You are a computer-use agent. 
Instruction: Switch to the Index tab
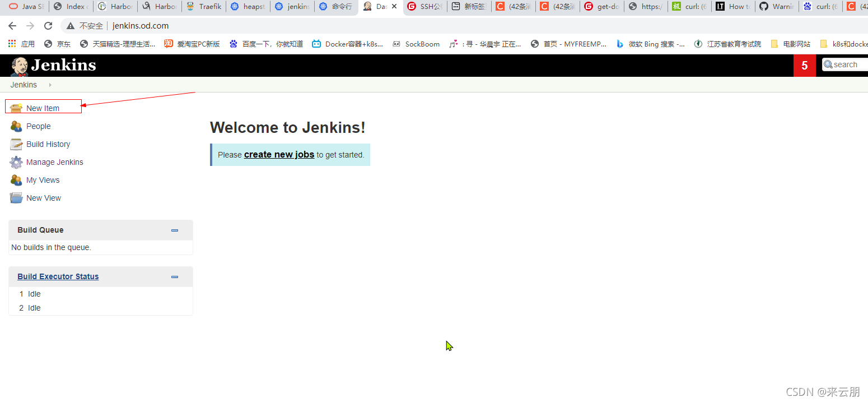click(71, 7)
